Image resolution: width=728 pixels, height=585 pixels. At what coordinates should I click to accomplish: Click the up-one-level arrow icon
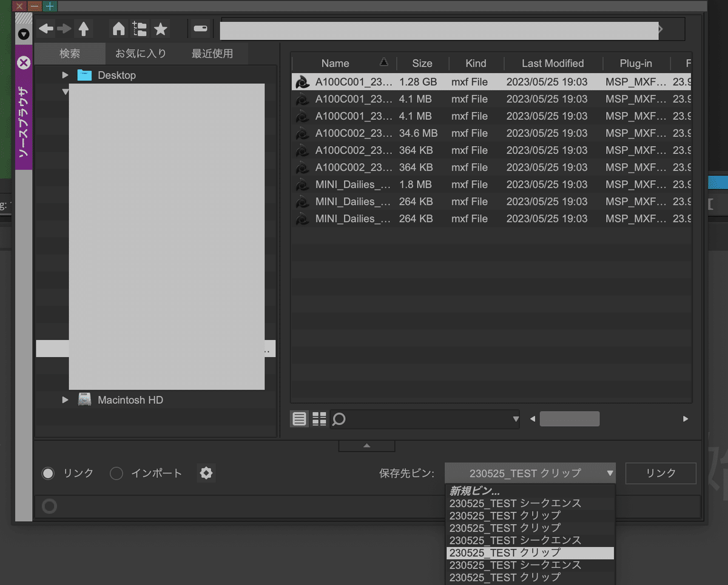(84, 28)
